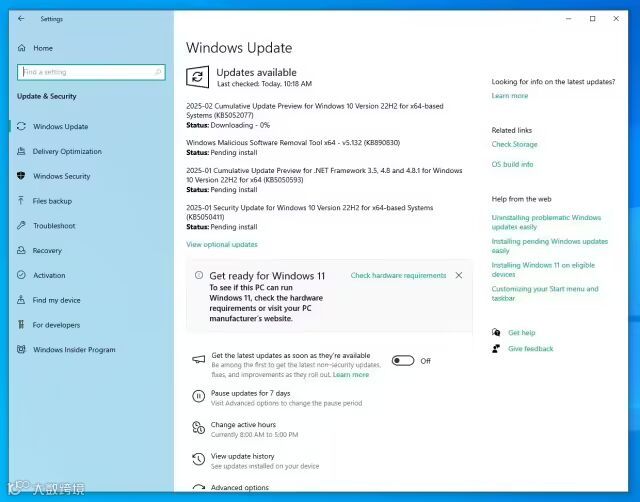The image size is (640, 502).
Task: Click the Delivery Optimization icon
Action: coord(21,151)
